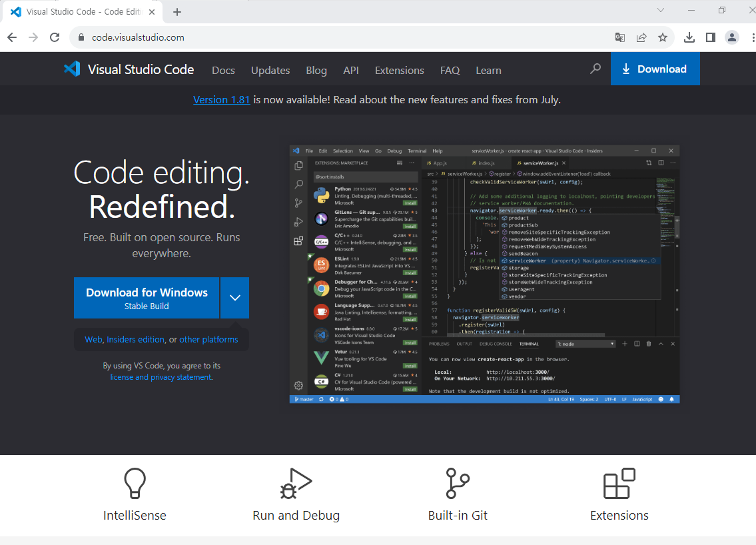The width and height of the screenshot is (756, 545).
Task: Click the Web link
Action: (x=93, y=340)
